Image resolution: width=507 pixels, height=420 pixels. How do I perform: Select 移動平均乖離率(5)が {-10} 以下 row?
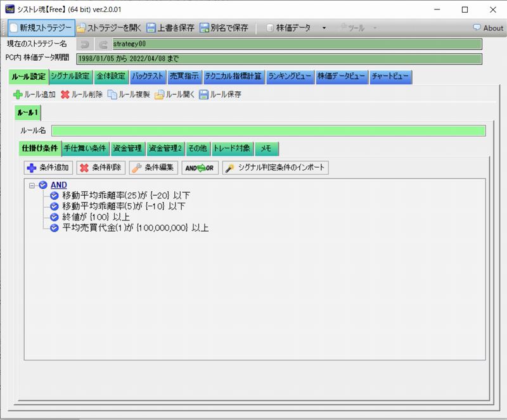point(124,207)
